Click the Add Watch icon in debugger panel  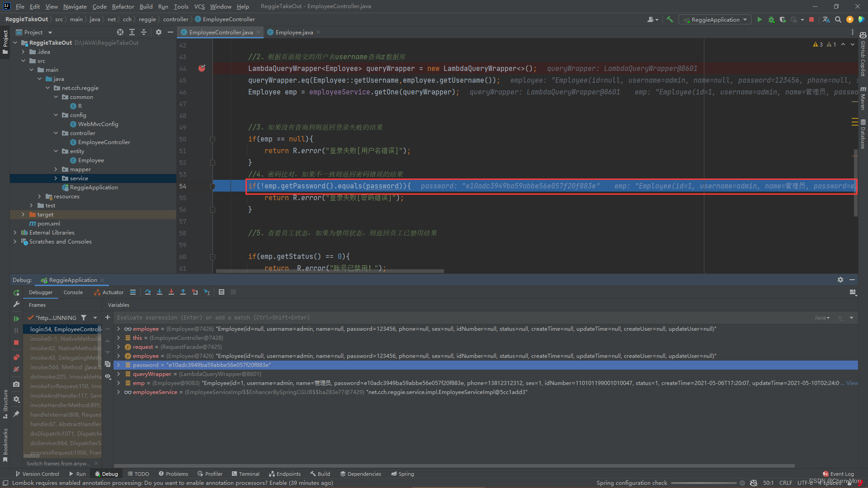coord(107,317)
